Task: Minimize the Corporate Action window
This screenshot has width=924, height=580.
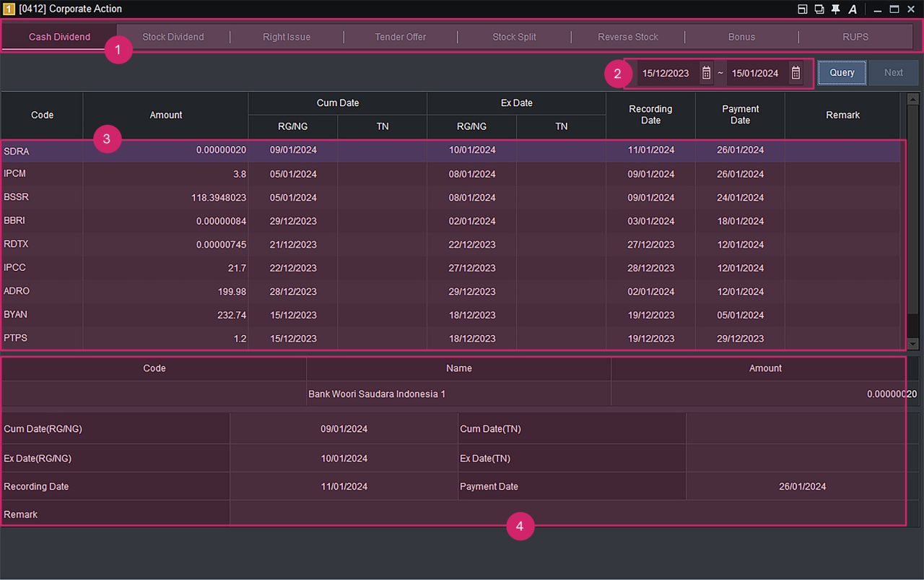Action: (x=878, y=9)
